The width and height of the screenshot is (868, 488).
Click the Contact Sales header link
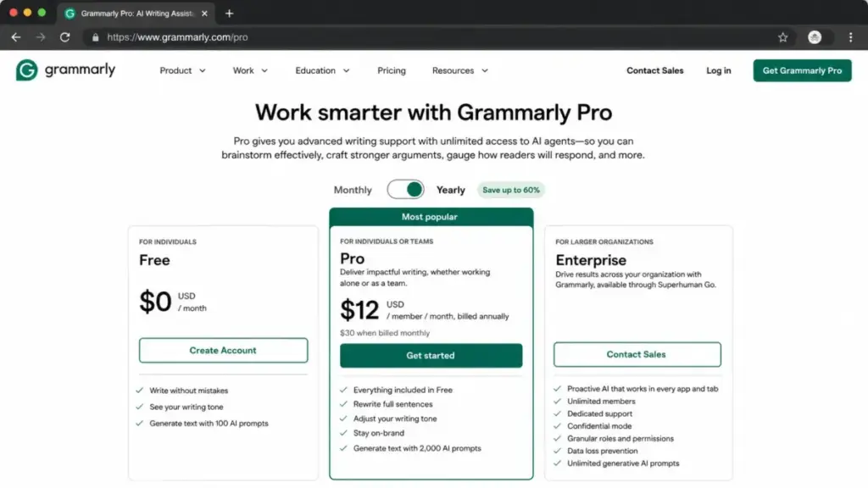click(655, 70)
